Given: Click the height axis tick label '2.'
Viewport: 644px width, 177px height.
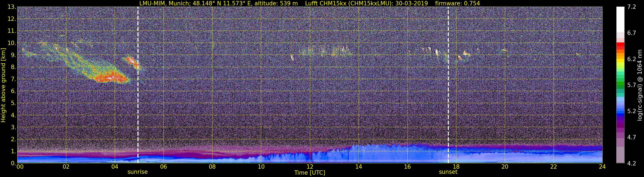Looking at the screenshot, I should (13, 139).
